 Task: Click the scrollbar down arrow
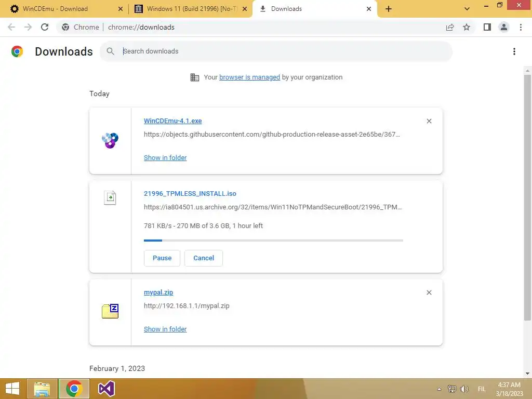(x=527, y=374)
